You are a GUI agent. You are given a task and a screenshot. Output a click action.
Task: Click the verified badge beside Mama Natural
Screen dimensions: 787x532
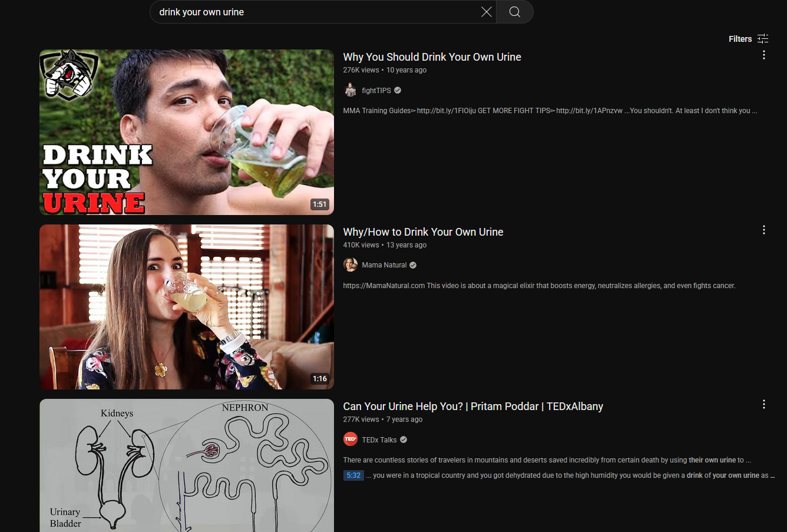coord(413,265)
